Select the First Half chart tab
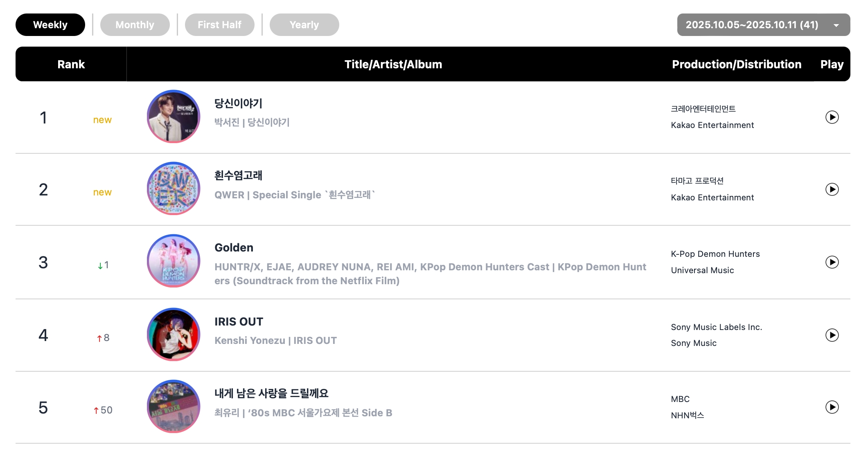 [x=219, y=25]
